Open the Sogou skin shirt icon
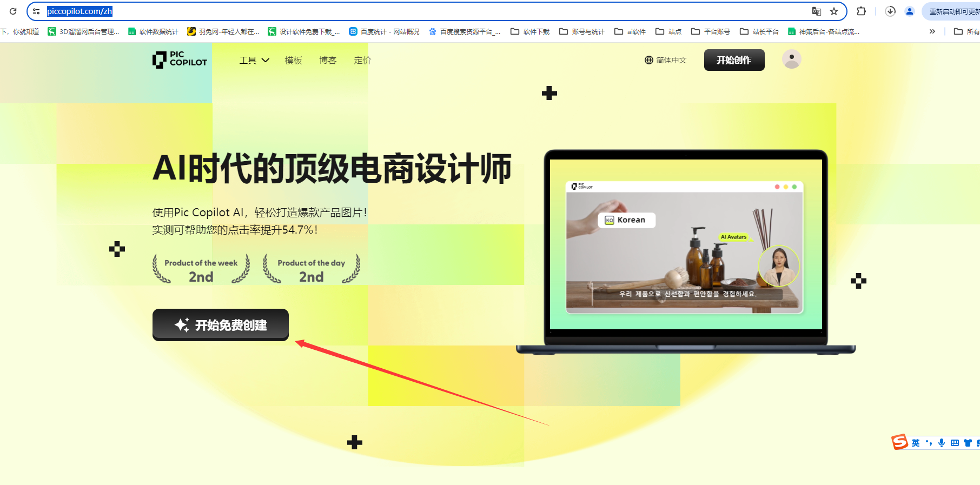 968,443
